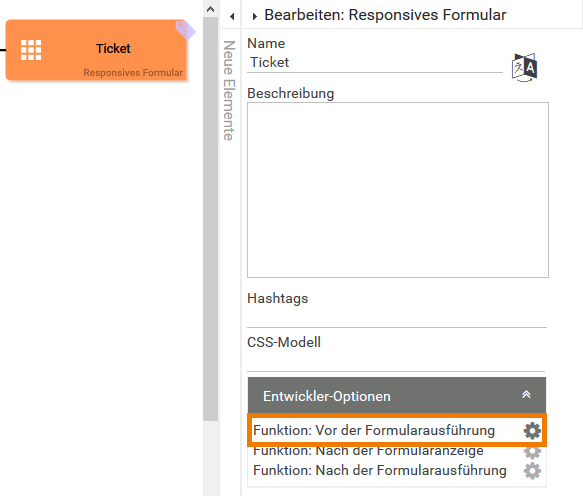Toggle the Bearbeiten: Responsives Formular header triangle
Image resolution: width=583 pixels, height=496 pixels.
click(255, 16)
